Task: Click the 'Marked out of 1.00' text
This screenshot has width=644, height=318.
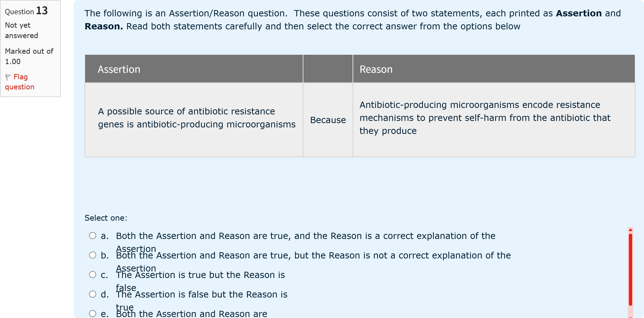Action: [x=29, y=56]
